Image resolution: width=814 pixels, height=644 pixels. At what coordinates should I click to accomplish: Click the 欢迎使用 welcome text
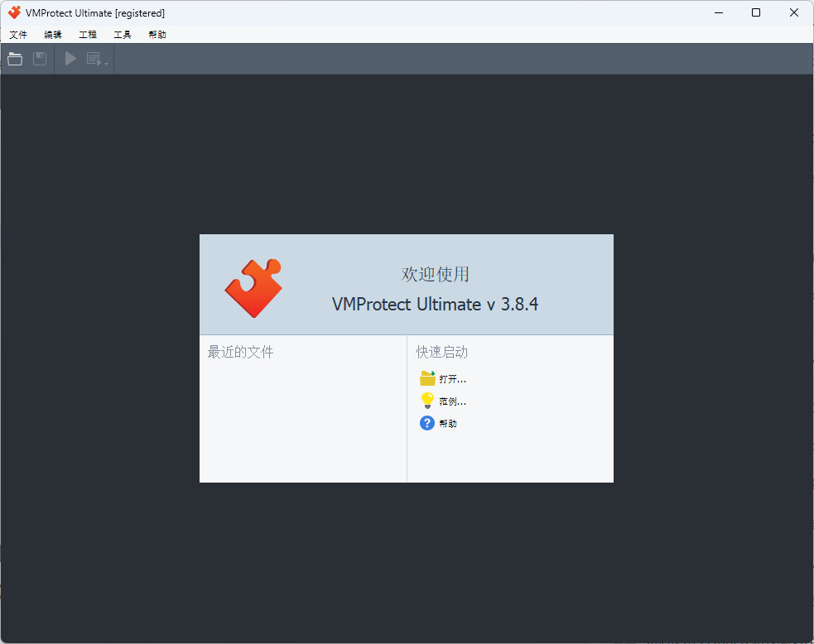(435, 274)
